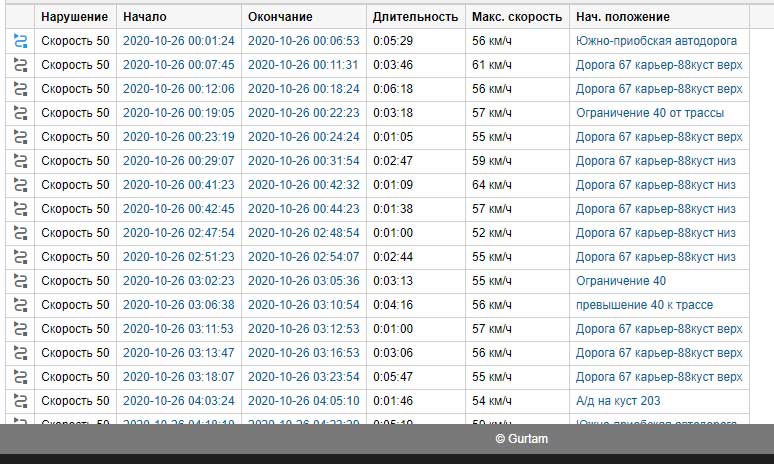Image resolution: width=774 pixels, height=464 pixels.
Task: Click the © Gurtam footer text
Action: (x=521, y=439)
